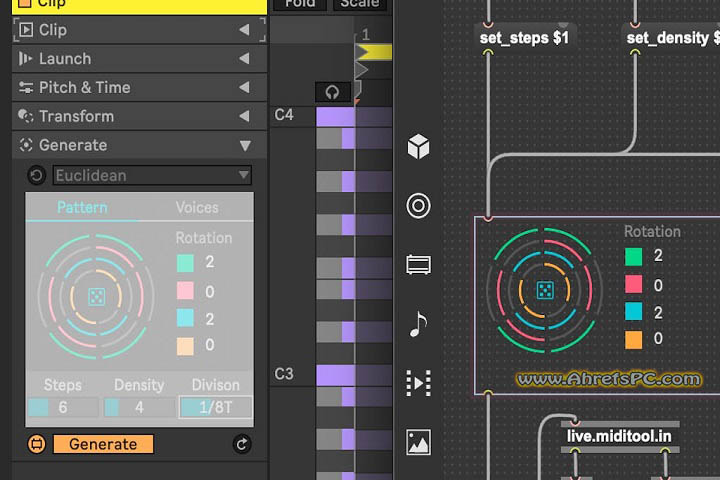Click the Steps value field showing 6
The height and width of the screenshot is (480, 720).
pos(63,407)
